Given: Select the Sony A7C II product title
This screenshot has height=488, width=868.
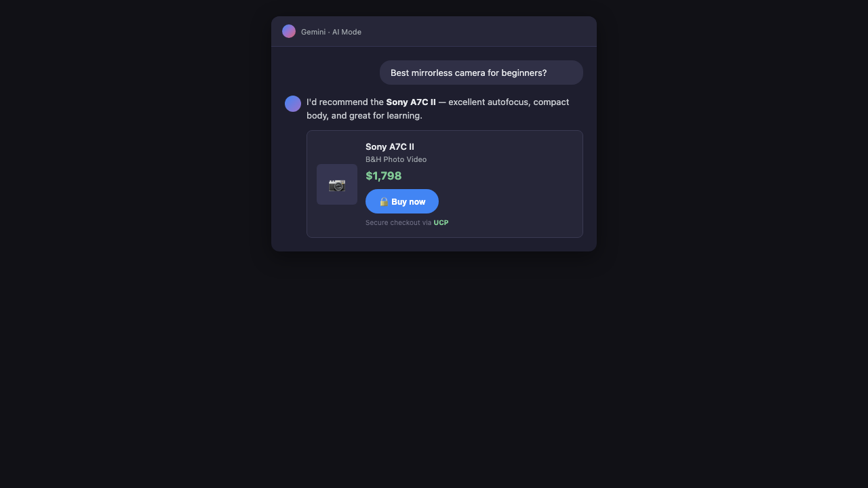Looking at the screenshot, I should pos(389,146).
